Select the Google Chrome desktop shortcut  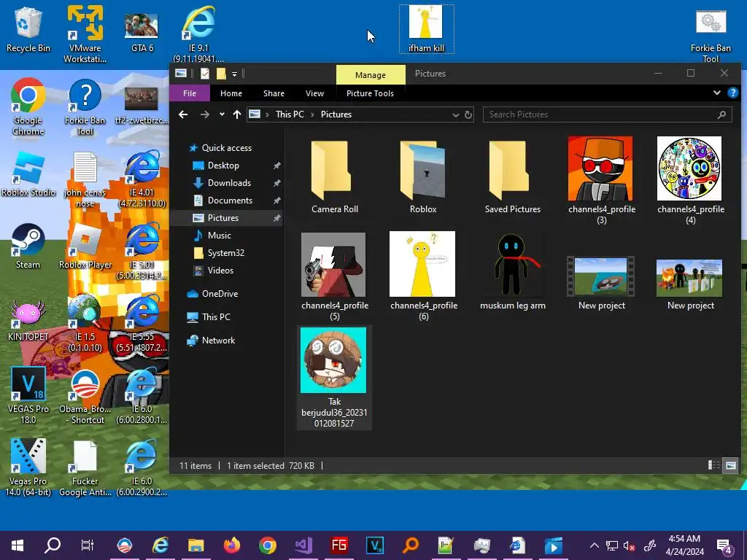coord(28,106)
